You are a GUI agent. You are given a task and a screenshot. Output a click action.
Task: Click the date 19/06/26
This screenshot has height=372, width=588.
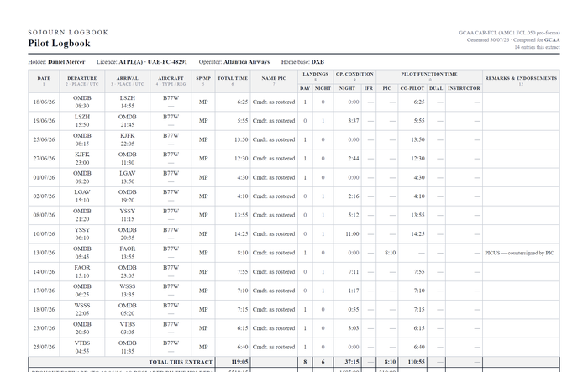point(44,121)
